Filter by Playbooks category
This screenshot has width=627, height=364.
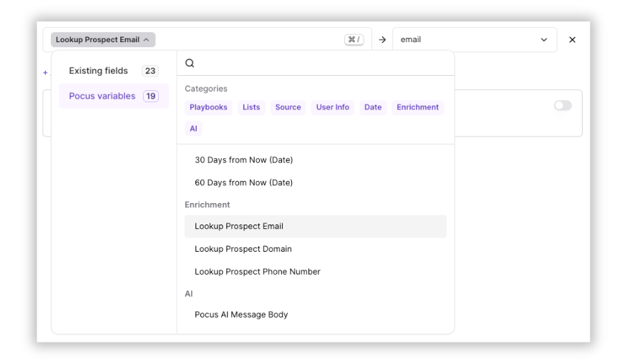(208, 107)
